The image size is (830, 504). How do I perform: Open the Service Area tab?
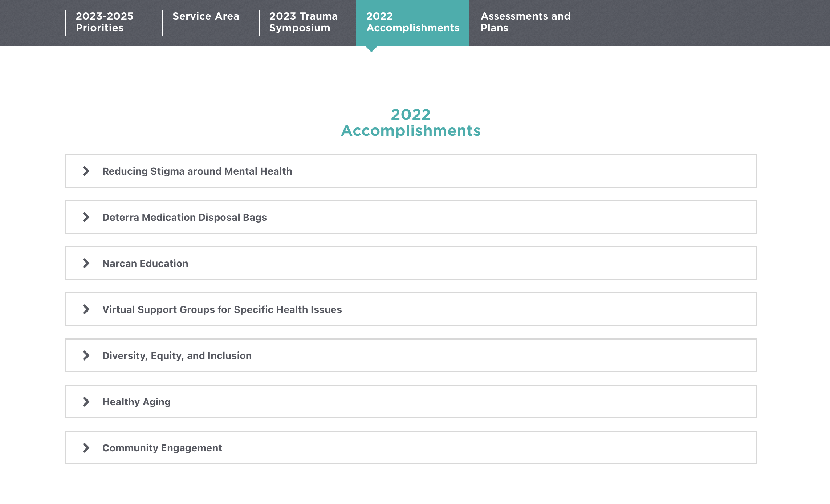pyautogui.click(x=206, y=16)
